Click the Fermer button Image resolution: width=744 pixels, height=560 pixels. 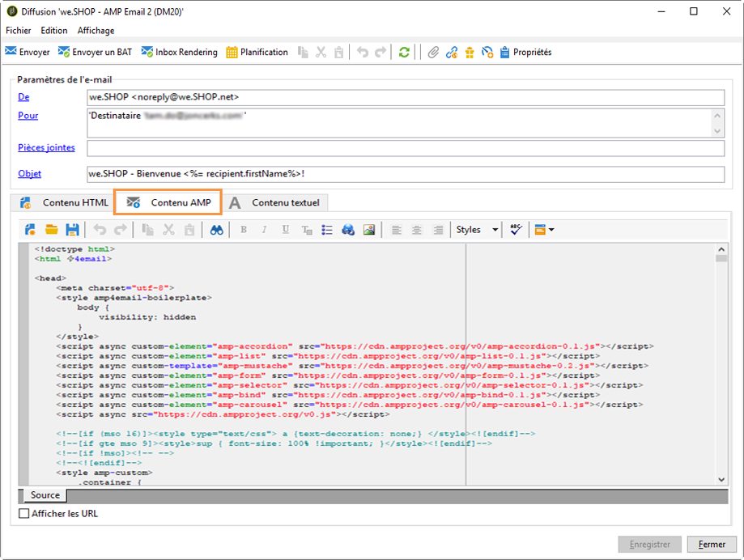[712, 545]
